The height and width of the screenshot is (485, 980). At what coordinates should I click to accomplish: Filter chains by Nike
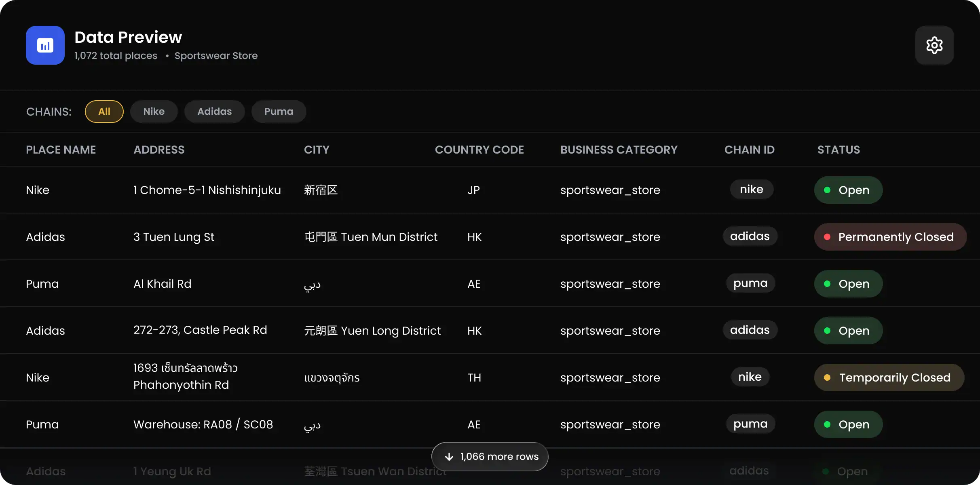154,112
